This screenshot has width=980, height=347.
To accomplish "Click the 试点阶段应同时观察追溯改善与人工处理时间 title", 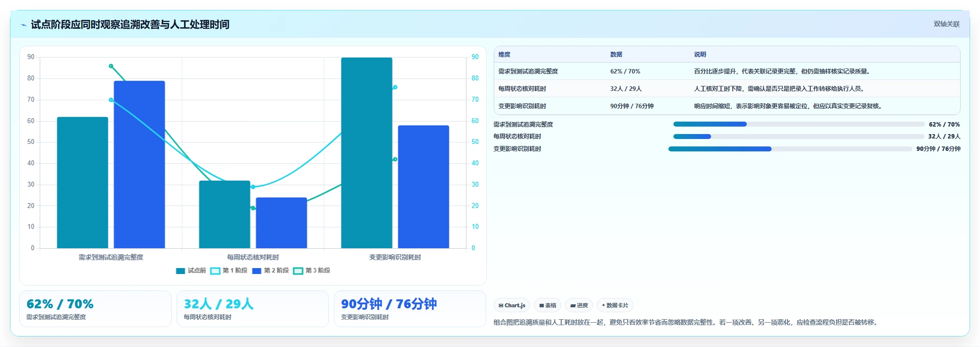I will pos(130,24).
